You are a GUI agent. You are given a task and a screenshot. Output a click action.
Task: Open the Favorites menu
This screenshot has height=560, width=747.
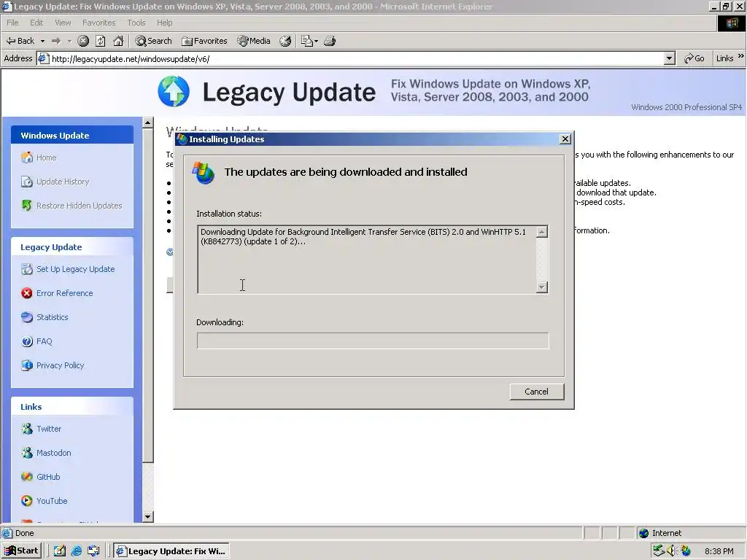(x=98, y=23)
